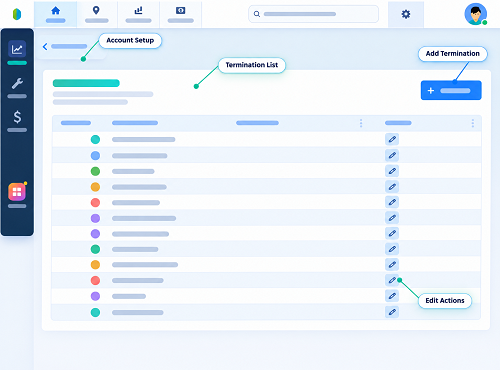This screenshot has height=370, width=500.
Task: Click pencil edit icon in eighth table row
Action: pos(392,249)
